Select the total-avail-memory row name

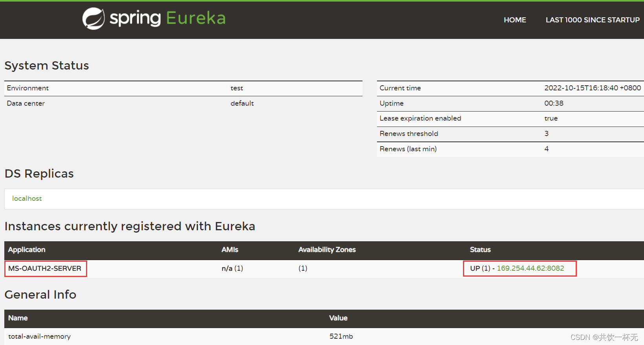click(x=39, y=336)
